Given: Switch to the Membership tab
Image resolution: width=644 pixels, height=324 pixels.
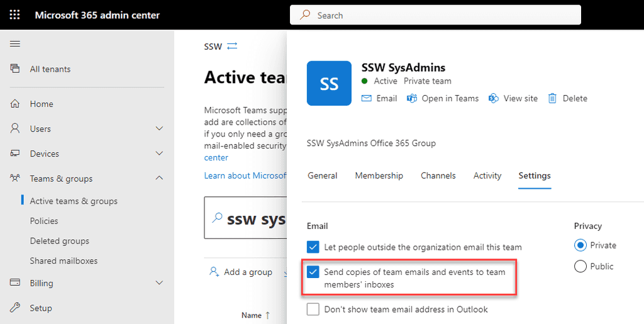Looking at the screenshot, I should (x=379, y=176).
